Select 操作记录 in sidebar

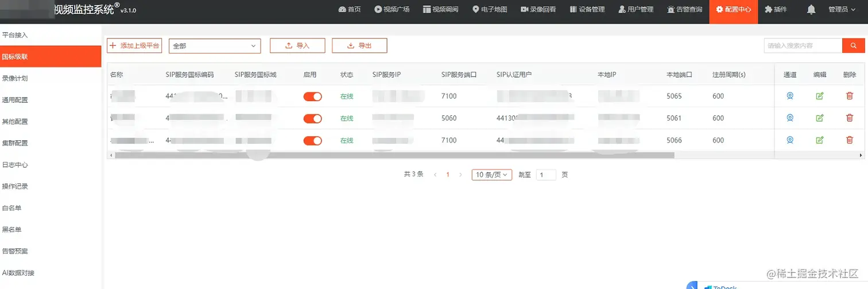51,186
